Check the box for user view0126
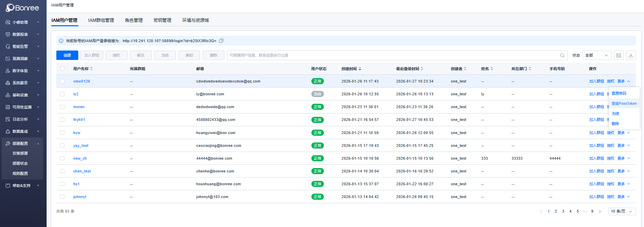This screenshot has height=227, width=644. [62, 81]
